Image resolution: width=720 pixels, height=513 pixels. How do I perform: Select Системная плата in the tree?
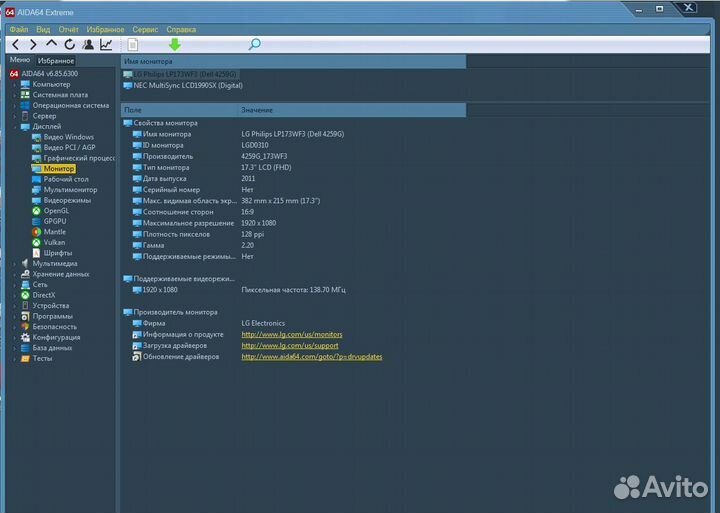(x=54, y=95)
